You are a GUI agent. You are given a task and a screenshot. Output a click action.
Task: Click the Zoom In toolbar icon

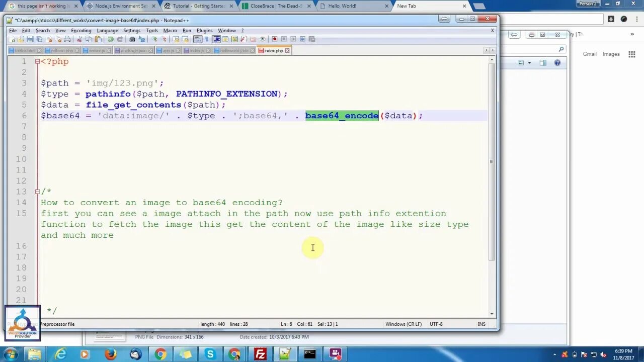154,39
